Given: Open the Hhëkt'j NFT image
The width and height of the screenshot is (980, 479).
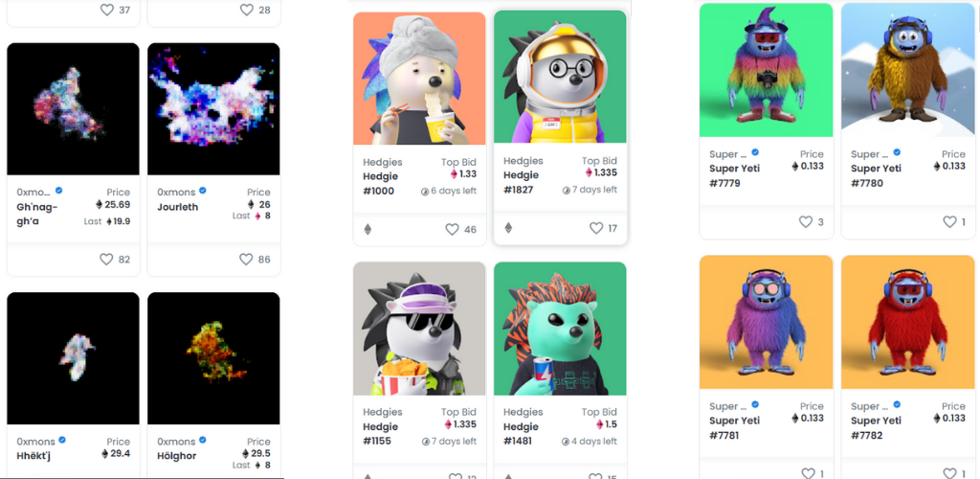Looking at the screenshot, I should (73, 358).
